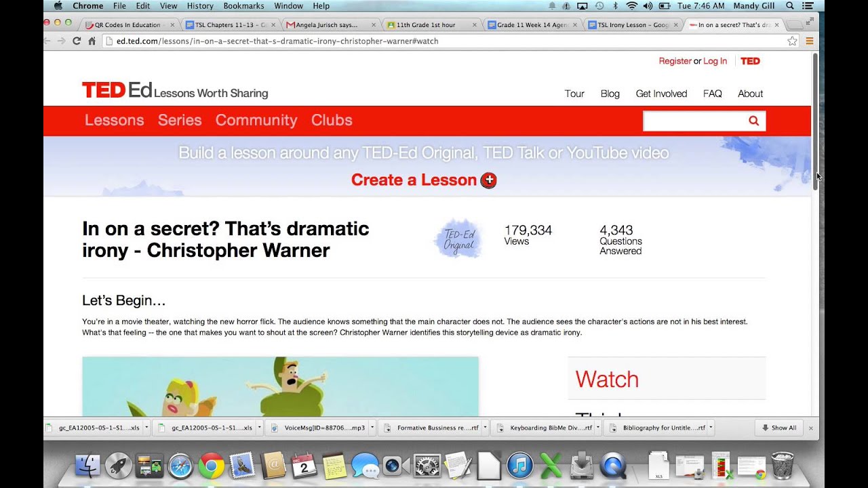Click Create a Lesson link
This screenshot has height=488, width=868.
click(x=414, y=180)
